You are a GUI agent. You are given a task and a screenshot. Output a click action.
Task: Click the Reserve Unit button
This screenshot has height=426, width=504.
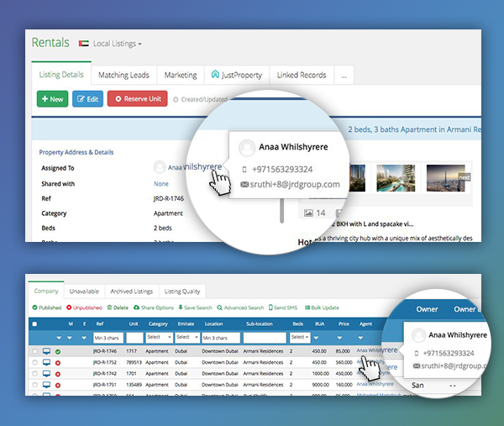pyautogui.click(x=138, y=98)
